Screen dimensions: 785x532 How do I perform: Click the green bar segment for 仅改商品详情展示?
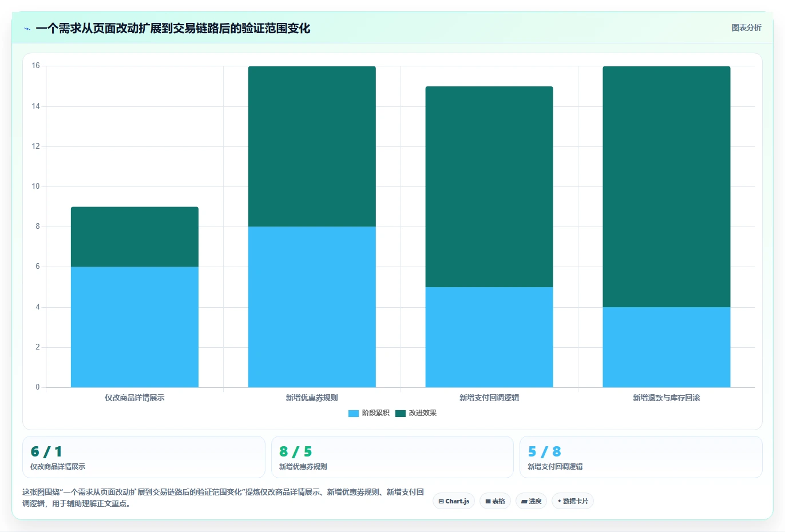tap(134, 237)
